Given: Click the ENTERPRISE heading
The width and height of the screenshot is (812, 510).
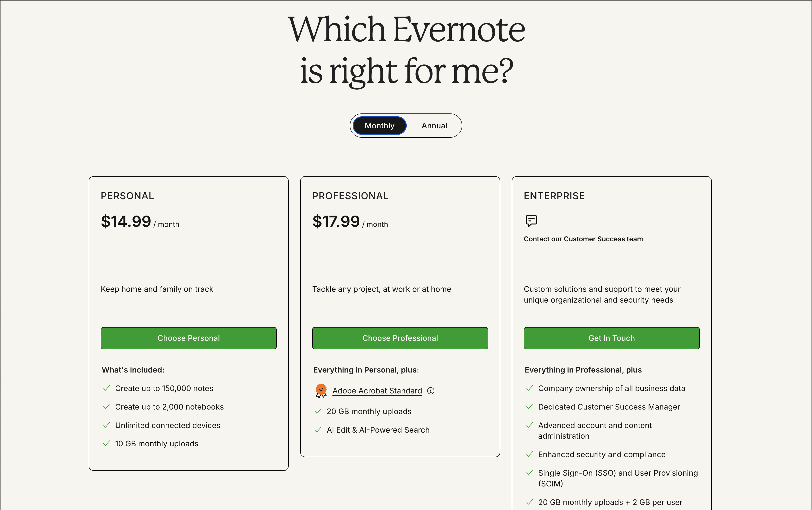Looking at the screenshot, I should click(x=554, y=195).
